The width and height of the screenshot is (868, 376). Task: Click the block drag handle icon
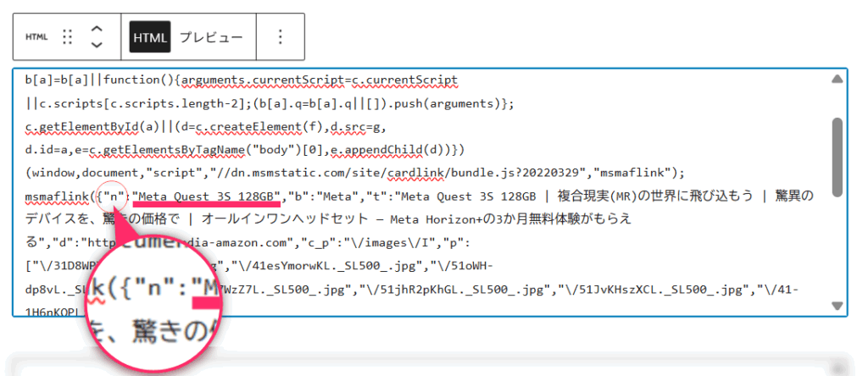[x=68, y=37]
